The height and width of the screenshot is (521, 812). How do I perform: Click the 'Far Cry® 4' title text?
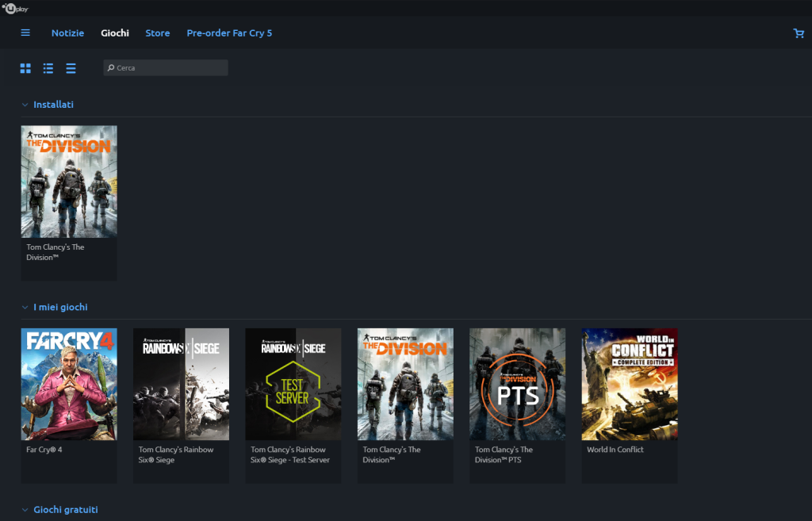[44, 450]
